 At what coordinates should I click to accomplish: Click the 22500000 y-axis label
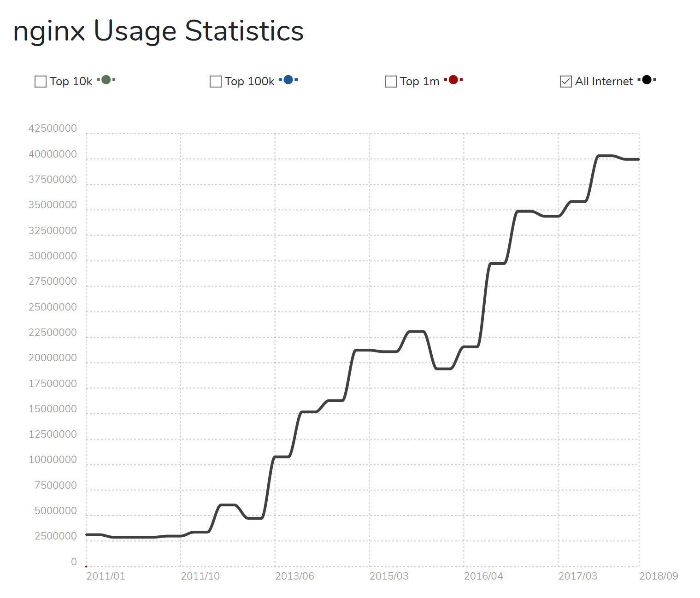pos(53,333)
